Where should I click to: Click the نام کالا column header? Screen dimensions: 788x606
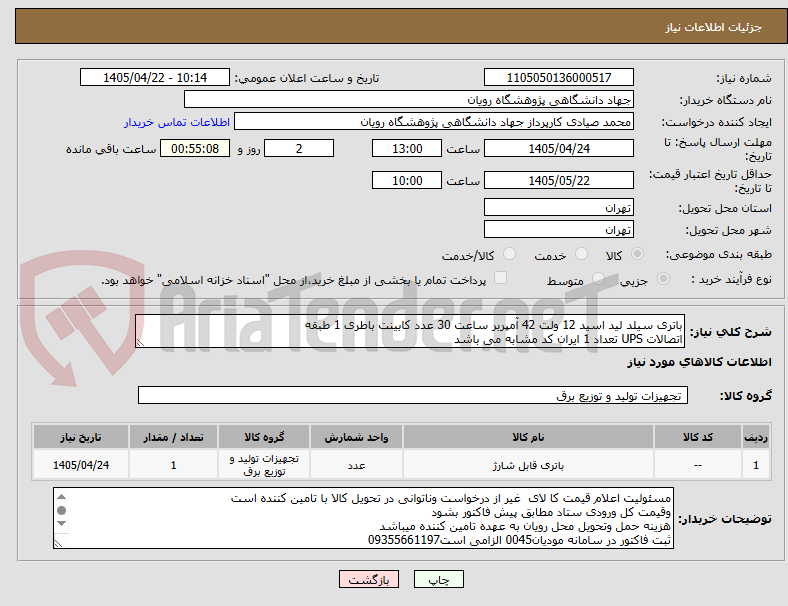pyautogui.click(x=528, y=437)
